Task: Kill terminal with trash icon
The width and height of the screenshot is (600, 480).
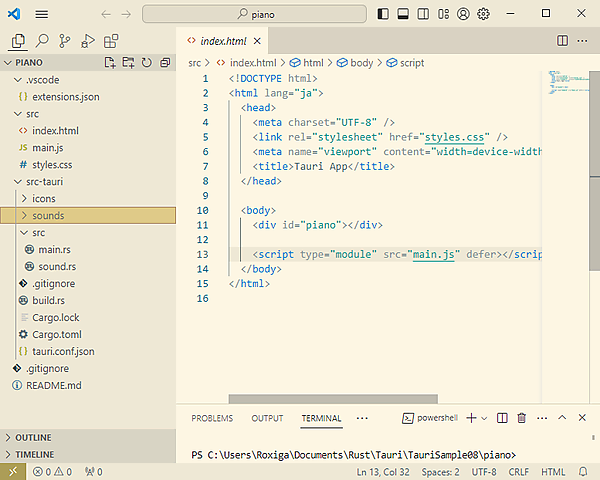Action: point(521,418)
